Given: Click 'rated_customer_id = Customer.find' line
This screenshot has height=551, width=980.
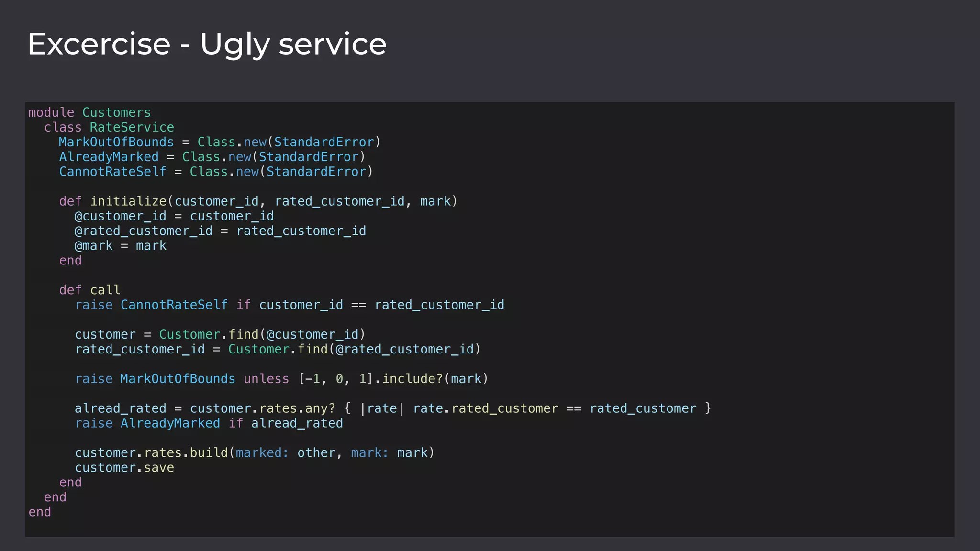Looking at the screenshot, I should point(278,349).
